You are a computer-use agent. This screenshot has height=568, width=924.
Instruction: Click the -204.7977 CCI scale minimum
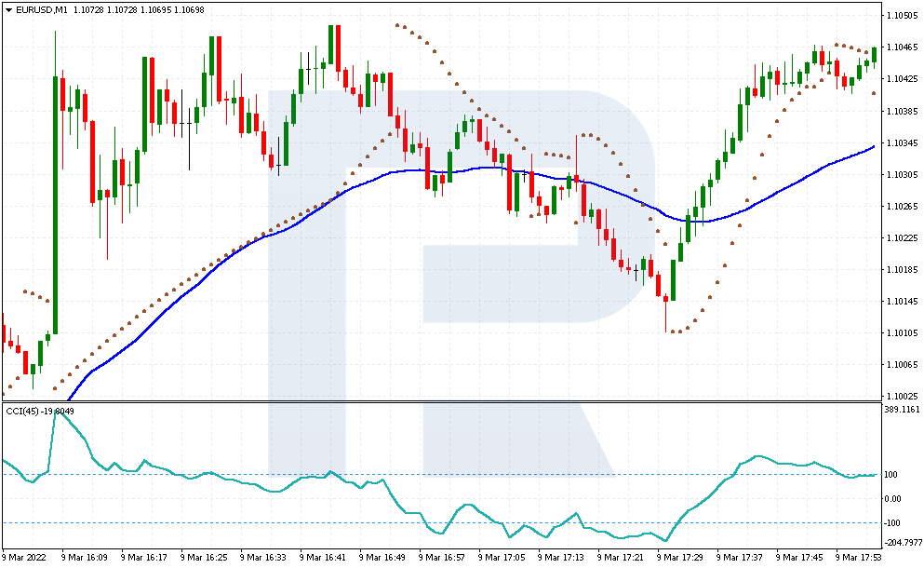click(x=904, y=543)
